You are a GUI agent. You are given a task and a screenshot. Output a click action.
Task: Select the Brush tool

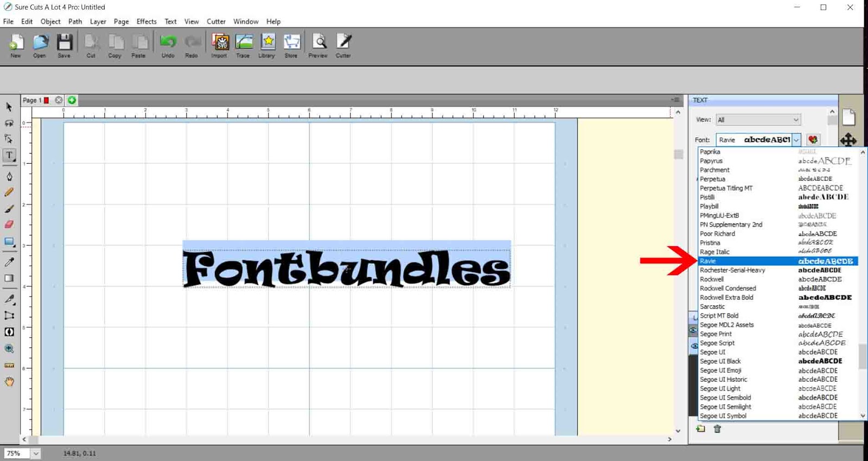coord(9,208)
